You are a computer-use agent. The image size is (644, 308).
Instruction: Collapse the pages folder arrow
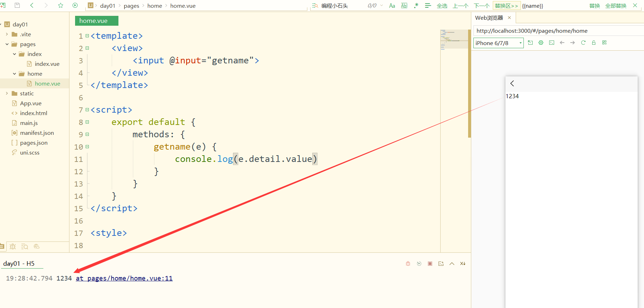(x=7, y=44)
